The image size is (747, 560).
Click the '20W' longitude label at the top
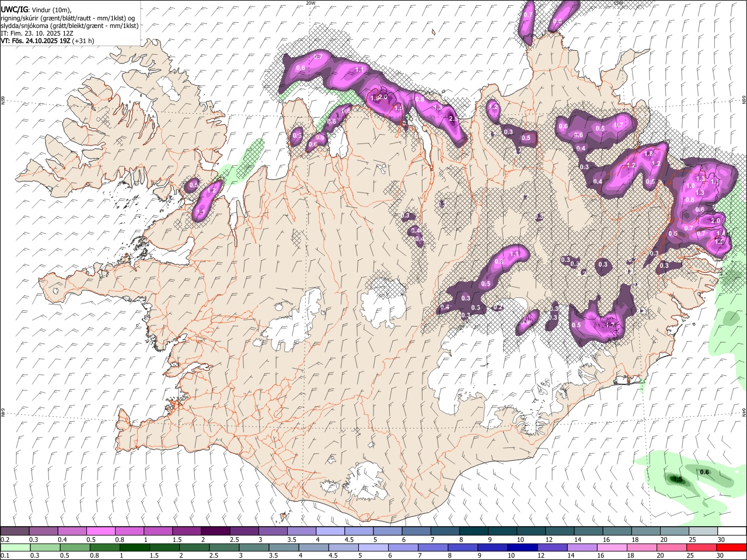[x=310, y=3]
